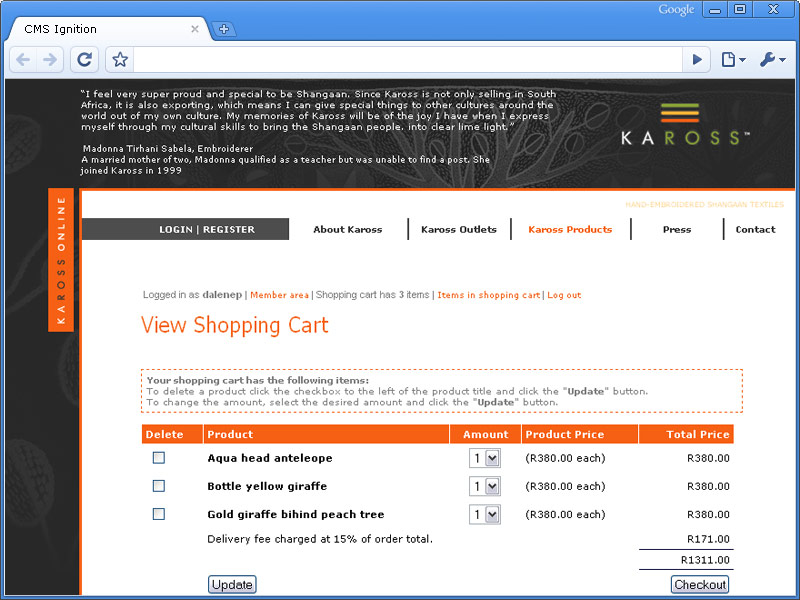Click the Bottle yellow giraffe product name
800x600 pixels.
tap(267, 486)
